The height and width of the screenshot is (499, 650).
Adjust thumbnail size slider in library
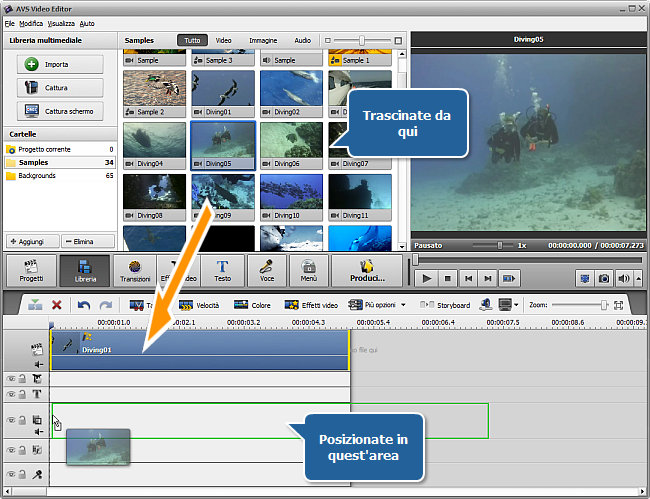tap(362, 40)
